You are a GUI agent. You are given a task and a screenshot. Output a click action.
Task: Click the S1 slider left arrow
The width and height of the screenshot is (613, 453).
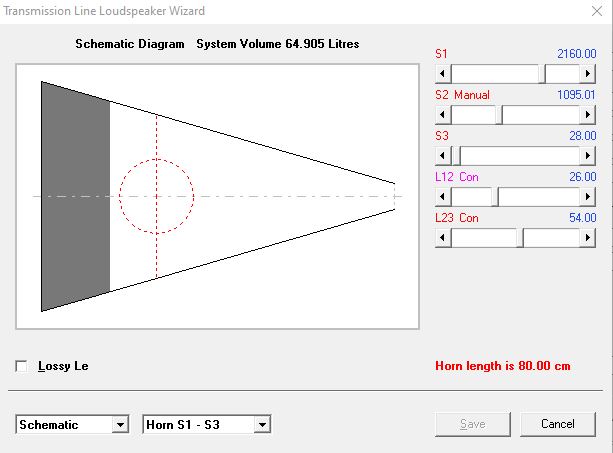point(443,73)
